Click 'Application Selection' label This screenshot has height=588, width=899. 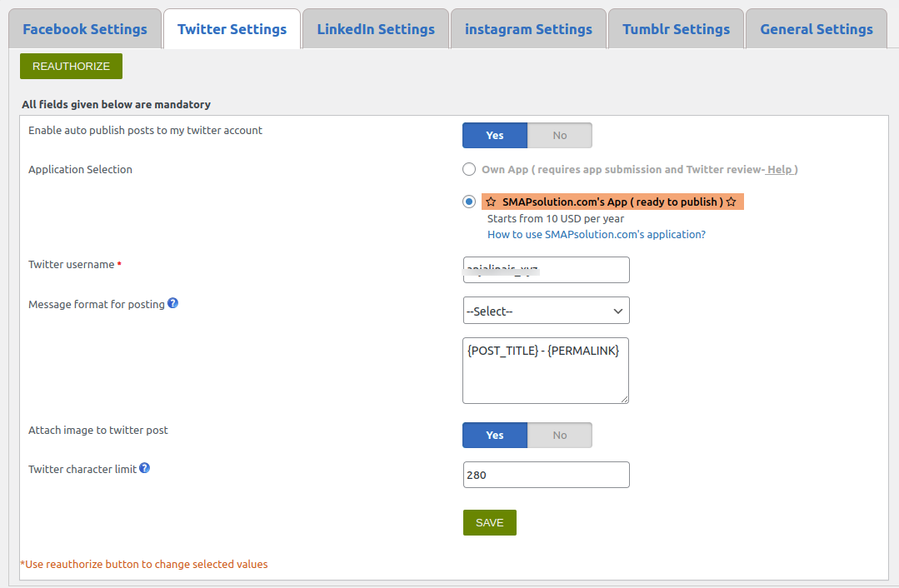tap(80, 170)
